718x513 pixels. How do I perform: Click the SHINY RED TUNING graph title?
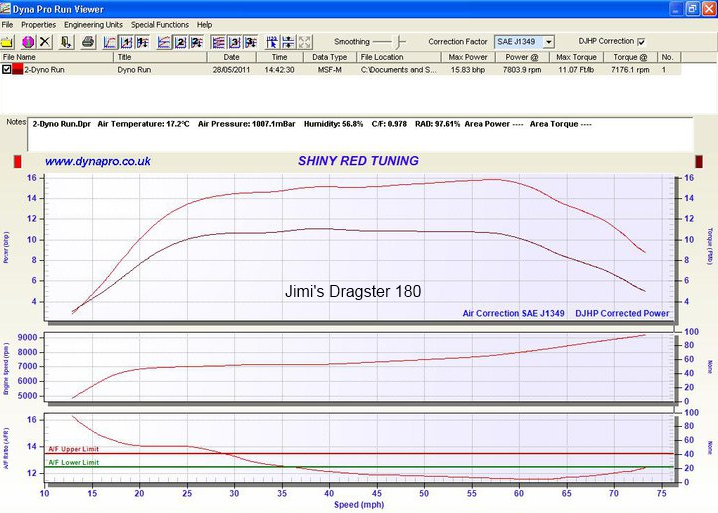[x=358, y=161]
